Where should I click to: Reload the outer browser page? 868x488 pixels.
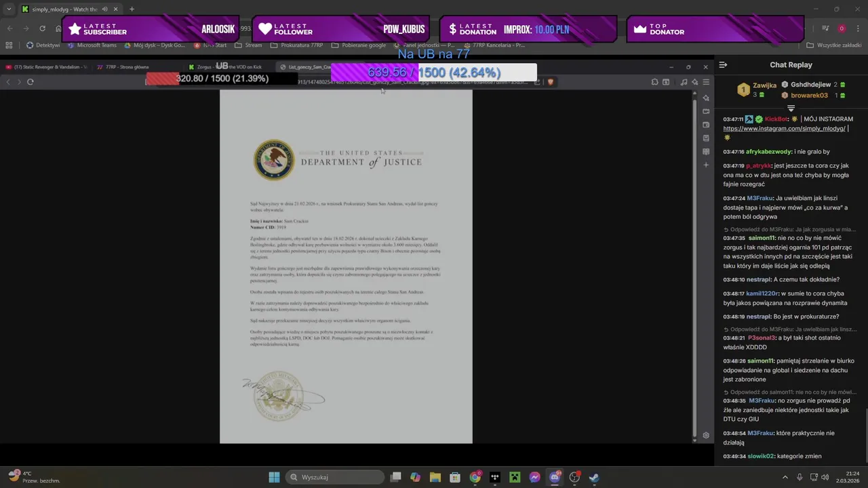pyautogui.click(x=42, y=28)
